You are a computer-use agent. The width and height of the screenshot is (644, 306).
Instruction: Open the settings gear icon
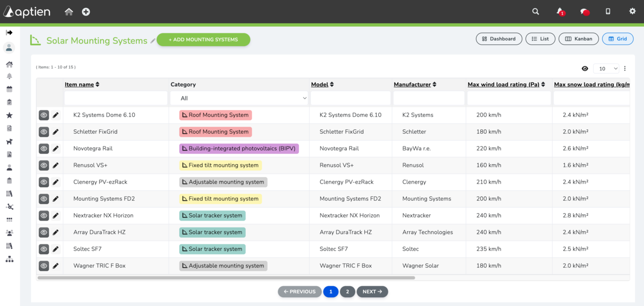[632, 12]
